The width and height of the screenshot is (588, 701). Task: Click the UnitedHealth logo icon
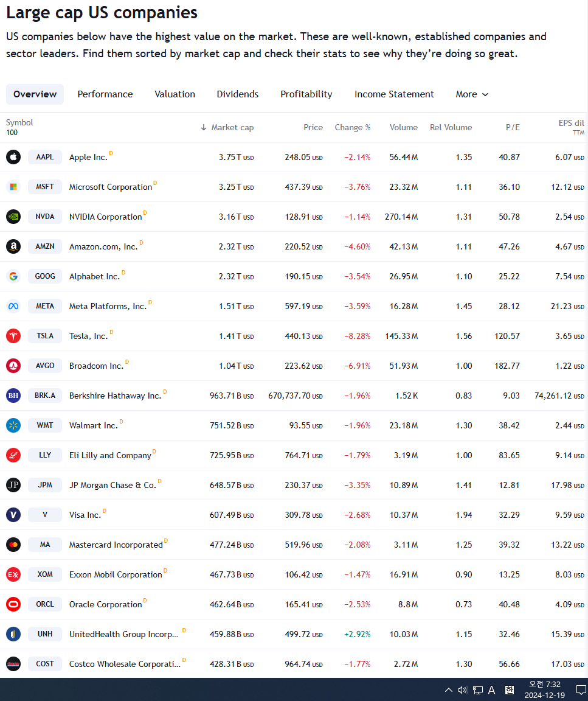13,634
